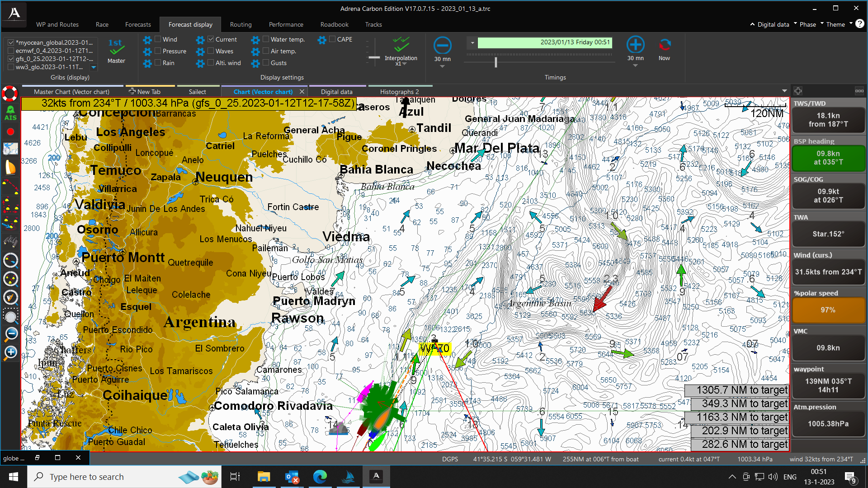Switch to the Routing tab
Image resolution: width=868 pixels, height=488 pixels.
point(241,24)
